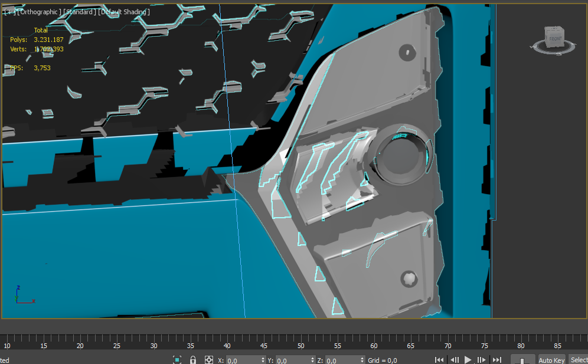This screenshot has width=588, height=364.
Task: Click frame 15 on the timeline
Action: click(x=44, y=346)
